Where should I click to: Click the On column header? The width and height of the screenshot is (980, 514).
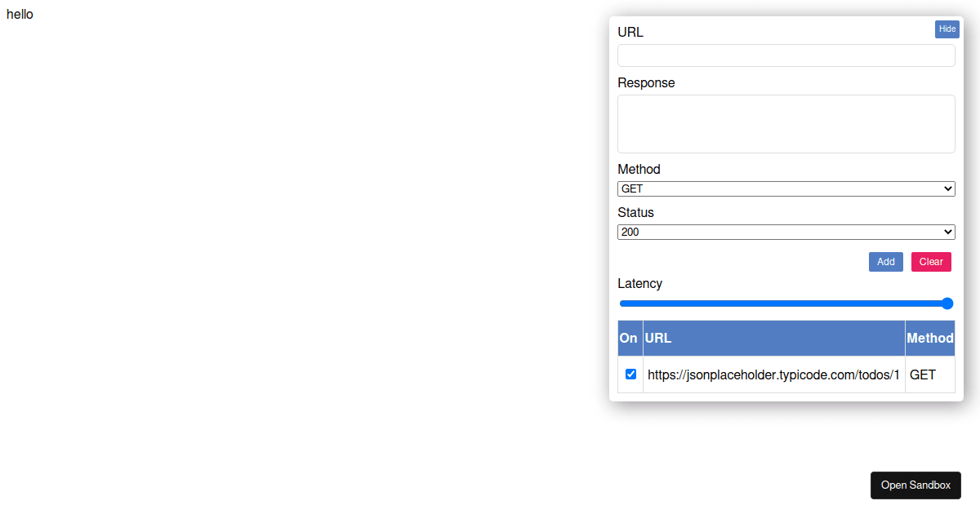[629, 338]
